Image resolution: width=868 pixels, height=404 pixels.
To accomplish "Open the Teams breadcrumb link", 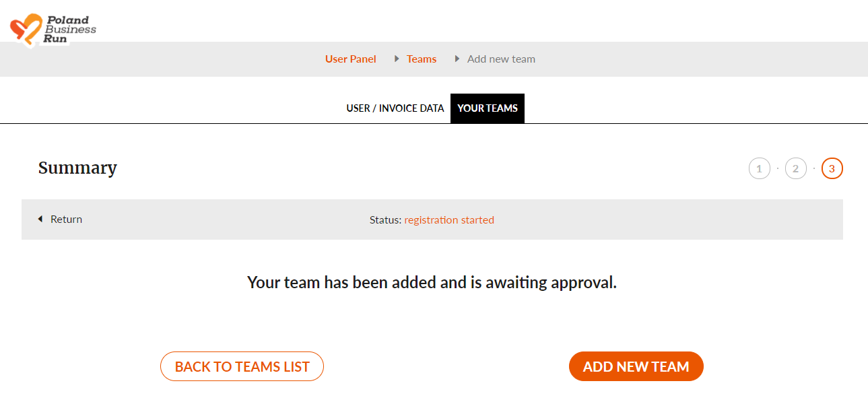I will 422,59.
